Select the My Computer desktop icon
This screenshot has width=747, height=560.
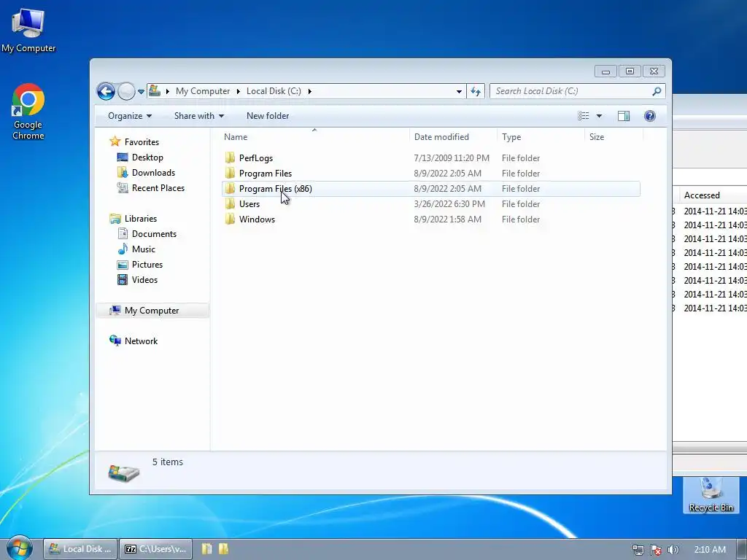[28, 31]
